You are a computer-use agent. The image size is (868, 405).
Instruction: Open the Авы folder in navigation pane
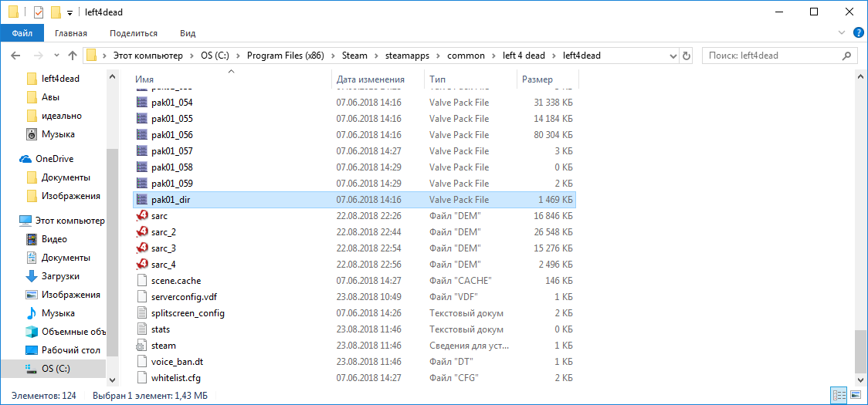(43, 97)
